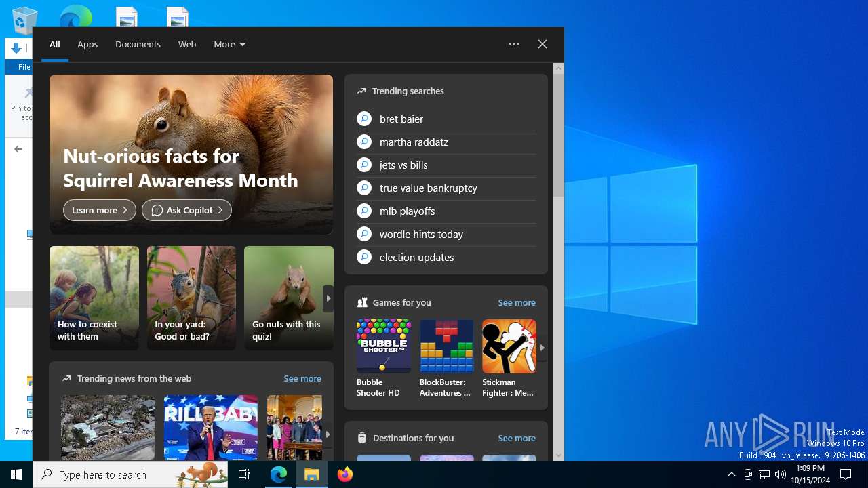Advance trending news carousel arrow

(x=328, y=434)
